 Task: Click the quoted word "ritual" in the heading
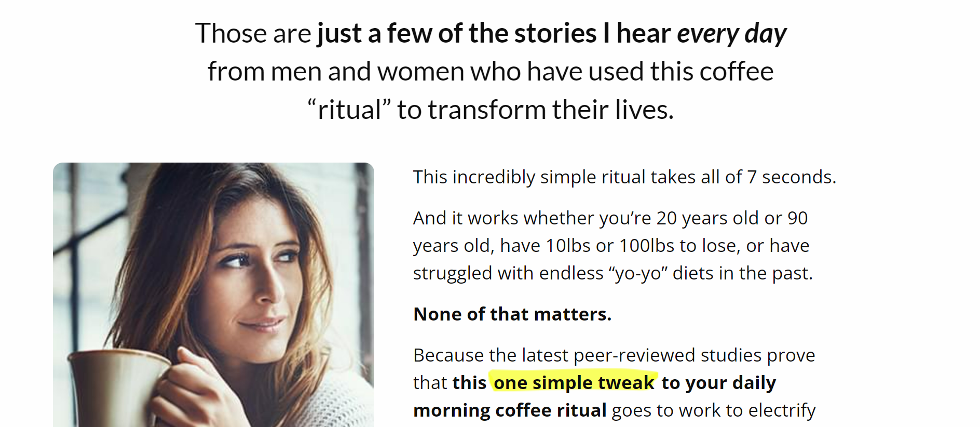coord(349,110)
